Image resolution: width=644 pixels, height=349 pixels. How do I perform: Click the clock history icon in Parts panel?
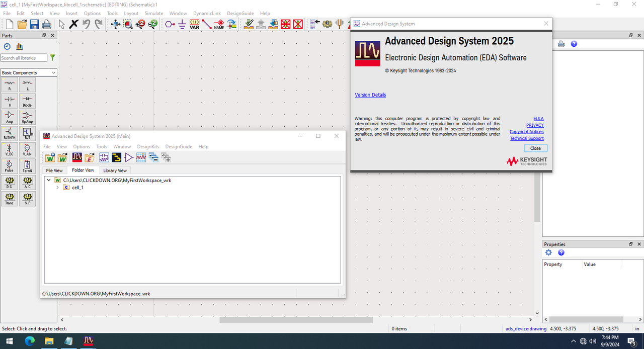coord(7,47)
